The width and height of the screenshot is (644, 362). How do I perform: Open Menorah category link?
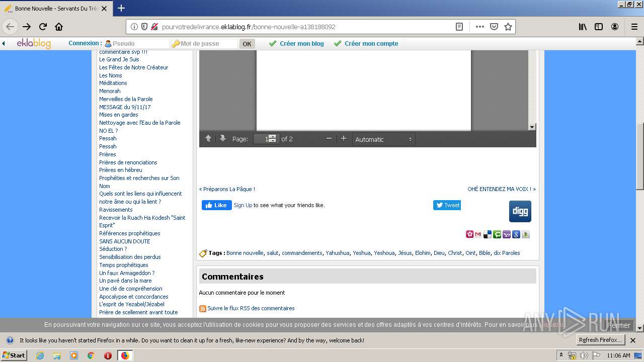coord(110,91)
